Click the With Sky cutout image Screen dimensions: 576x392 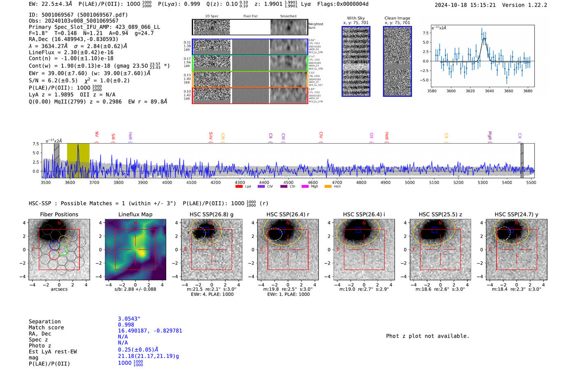click(x=356, y=61)
